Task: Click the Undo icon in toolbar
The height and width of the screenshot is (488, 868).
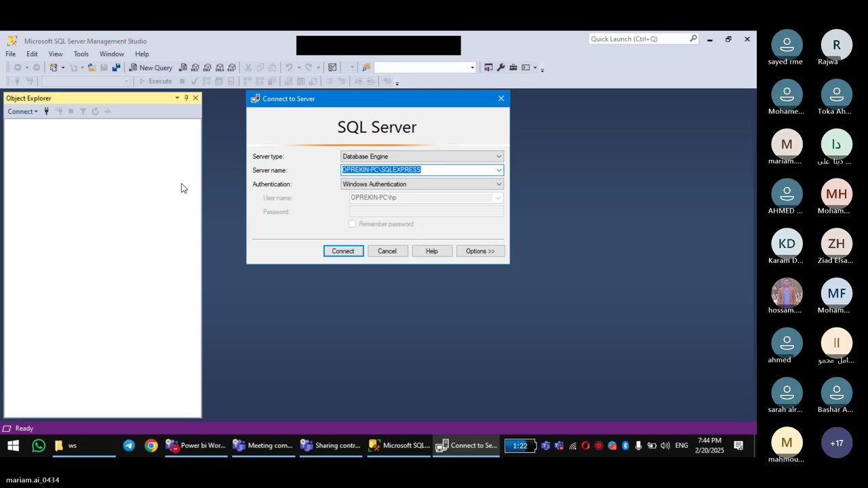Action: [289, 67]
